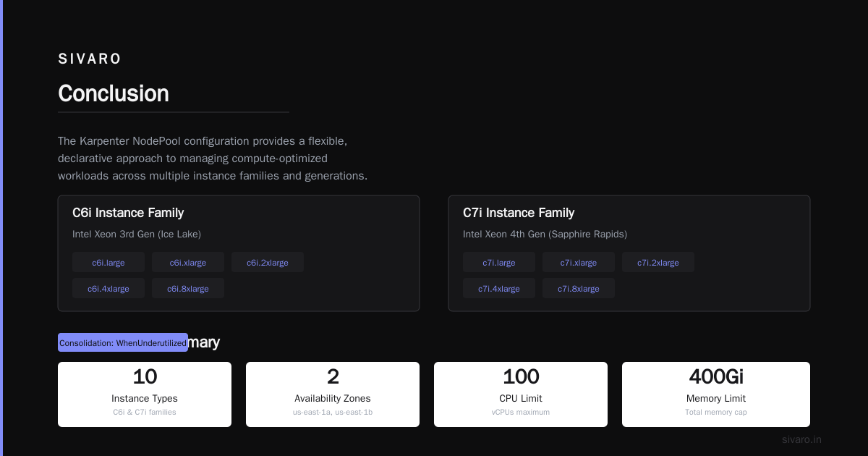Click the C7i Instance Family card title
This screenshot has width=868, height=456.
(x=519, y=213)
